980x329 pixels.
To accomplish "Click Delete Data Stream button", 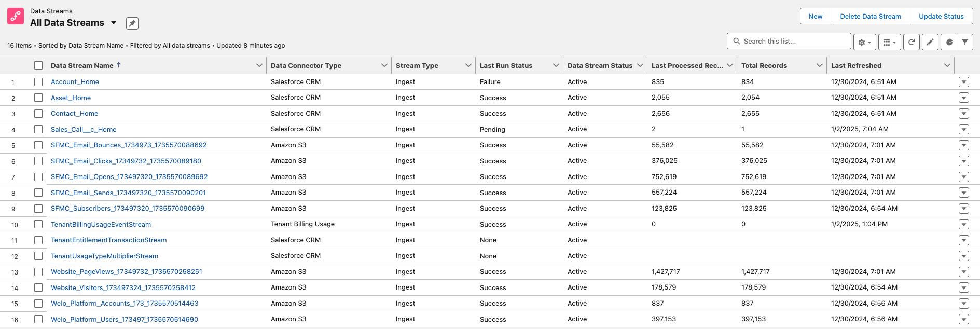I will pos(871,16).
